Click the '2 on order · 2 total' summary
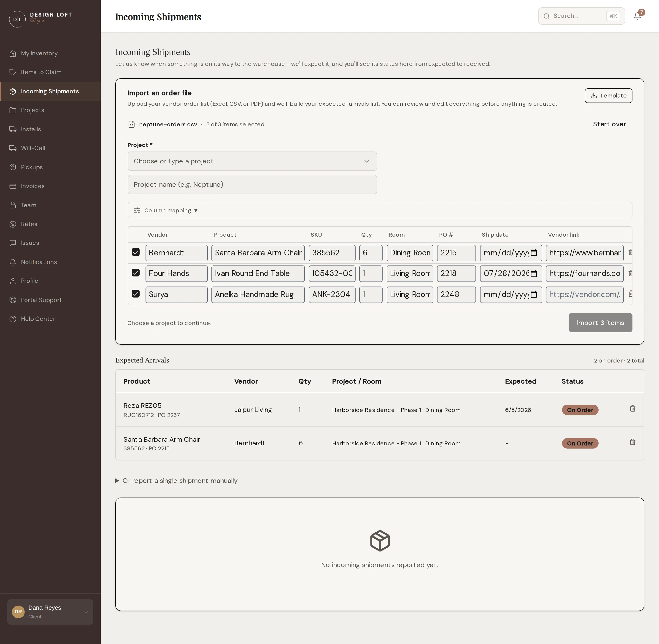Image resolution: width=659 pixels, height=644 pixels. click(619, 360)
